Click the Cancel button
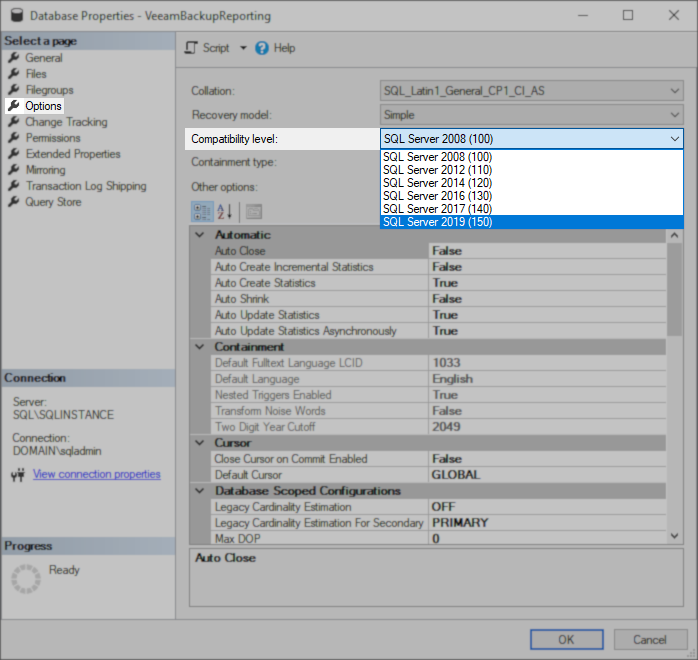Screen dimensions: 698x660 [x=650, y=640]
